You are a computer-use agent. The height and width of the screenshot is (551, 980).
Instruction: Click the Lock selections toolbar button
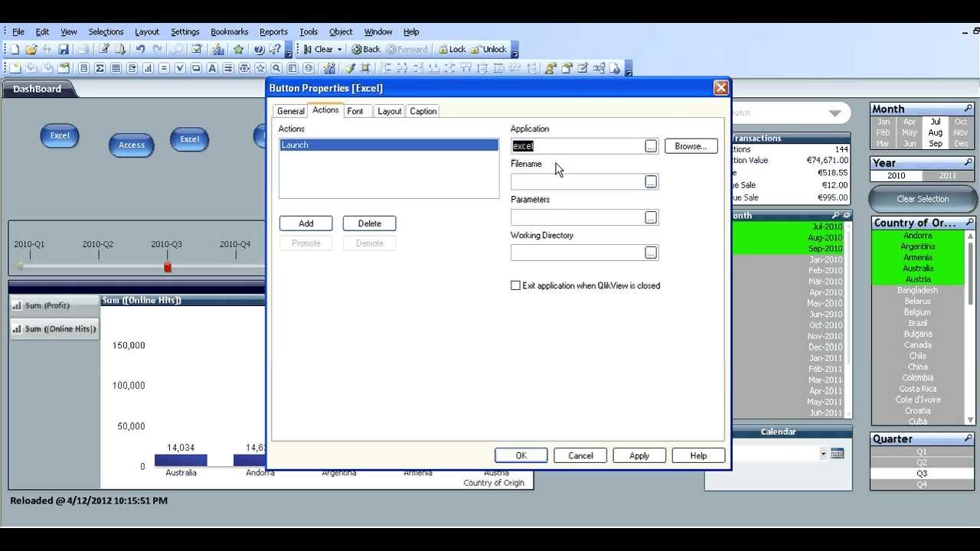(452, 49)
